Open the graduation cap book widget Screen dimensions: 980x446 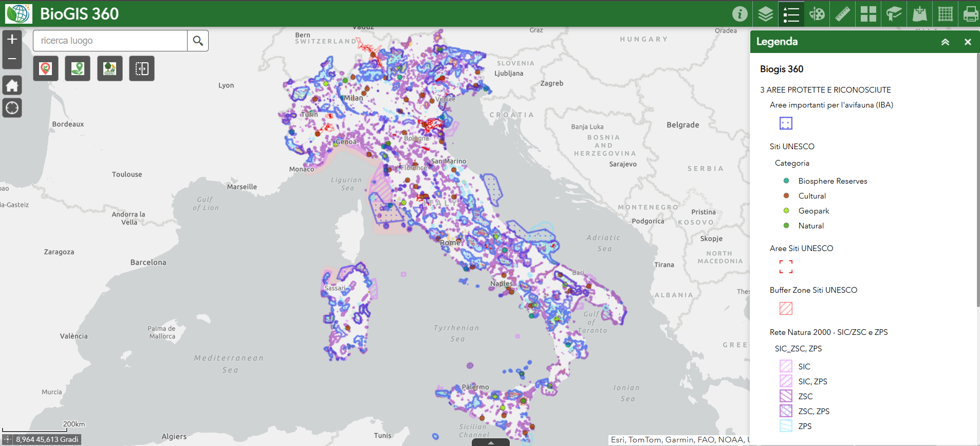tap(894, 14)
